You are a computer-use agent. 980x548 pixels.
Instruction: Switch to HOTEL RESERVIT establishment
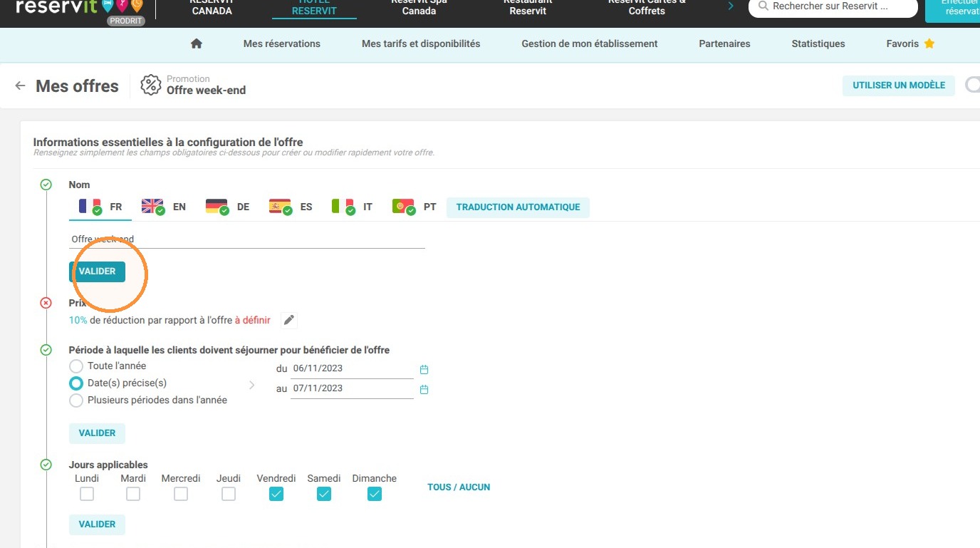tap(314, 7)
